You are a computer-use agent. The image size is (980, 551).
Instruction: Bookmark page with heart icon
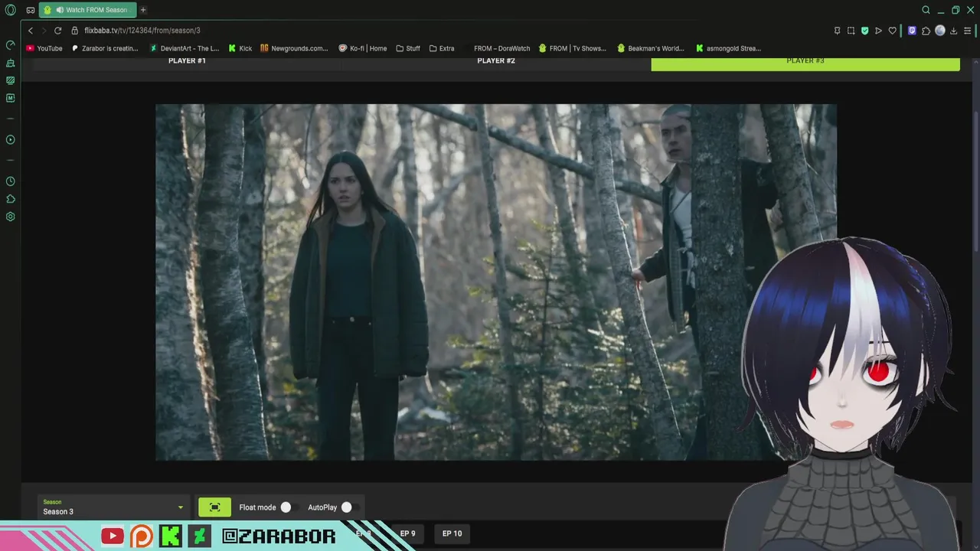(x=892, y=31)
